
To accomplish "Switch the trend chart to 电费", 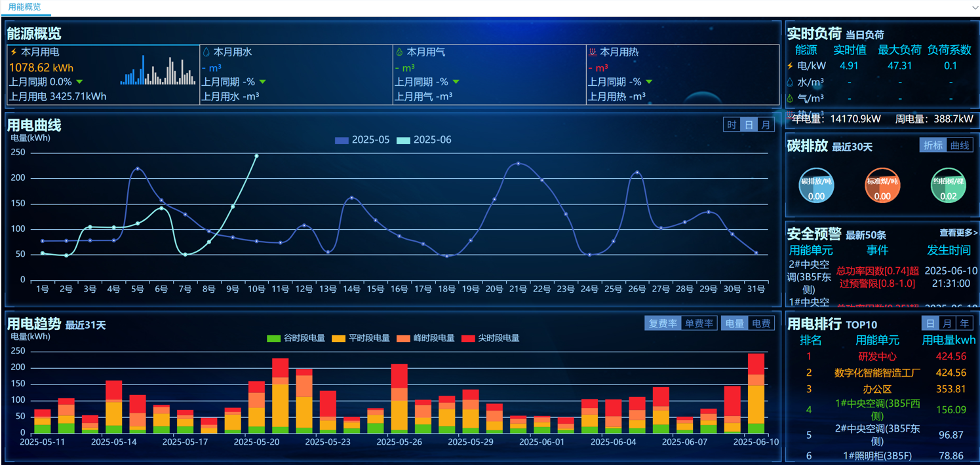I will click(x=760, y=324).
